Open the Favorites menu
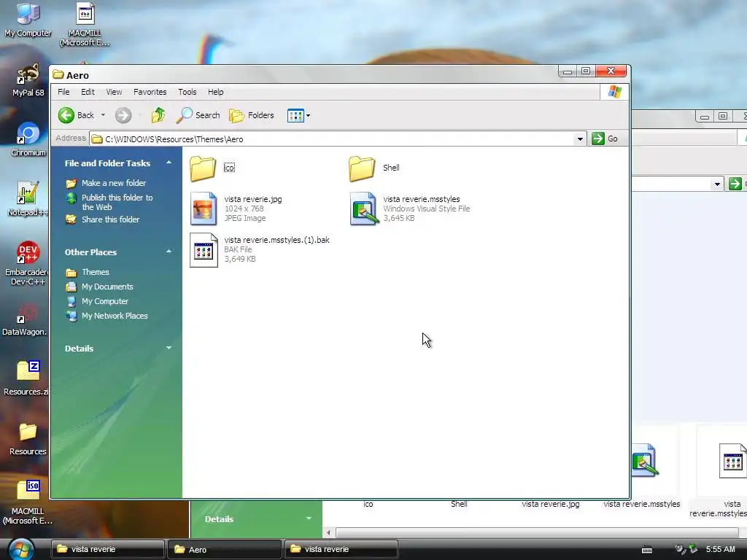The height and width of the screenshot is (560, 747). pyautogui.click(x=150, y=92)
